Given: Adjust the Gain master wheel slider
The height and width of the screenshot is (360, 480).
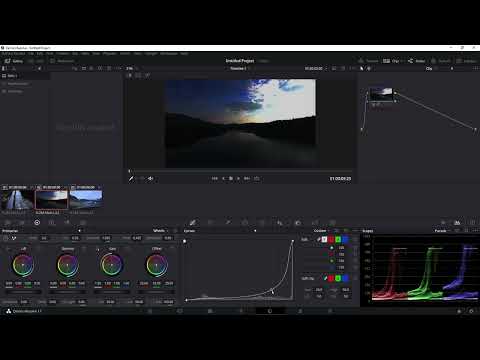Looking at the screenshot, I should pyautogui.click(x=112, y=292).
